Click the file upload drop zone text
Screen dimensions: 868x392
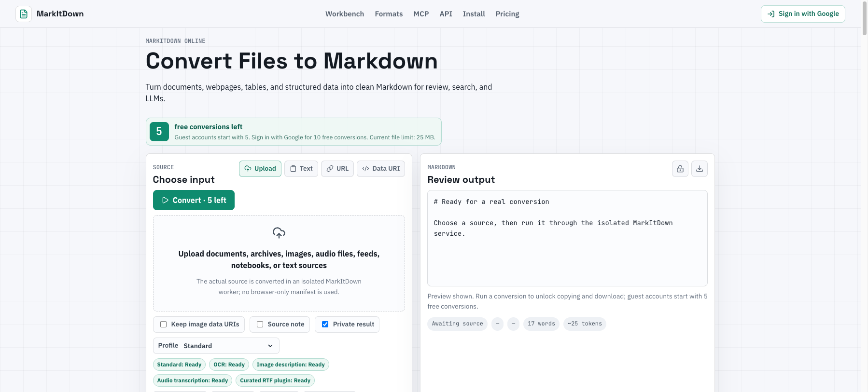point(279,259)
